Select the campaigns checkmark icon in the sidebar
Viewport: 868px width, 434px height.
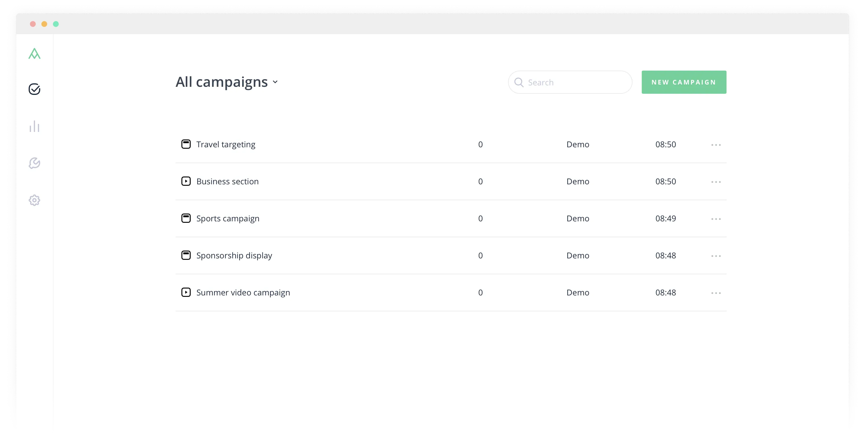[x=34, y=89]
